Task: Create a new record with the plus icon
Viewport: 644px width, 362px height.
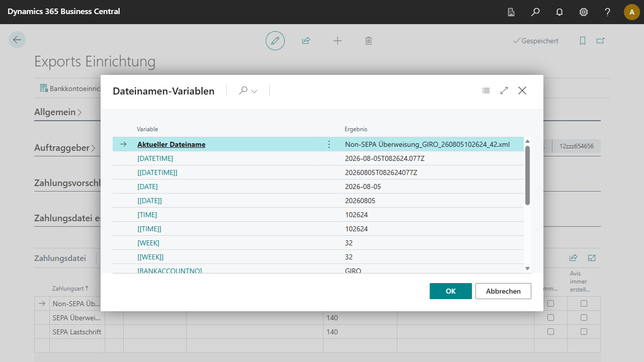Action: click(x=338, y=41)
